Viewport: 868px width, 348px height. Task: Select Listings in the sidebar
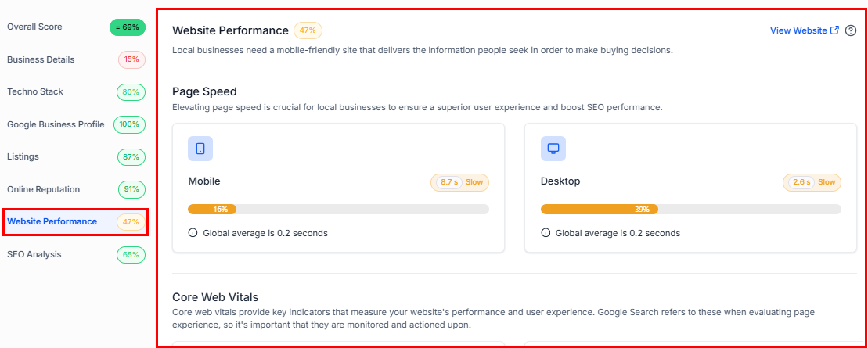[23, 156]
